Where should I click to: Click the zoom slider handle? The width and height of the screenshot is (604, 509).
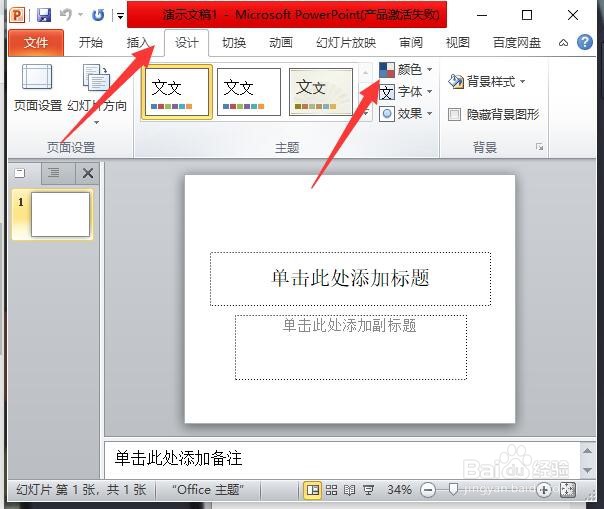453,490
